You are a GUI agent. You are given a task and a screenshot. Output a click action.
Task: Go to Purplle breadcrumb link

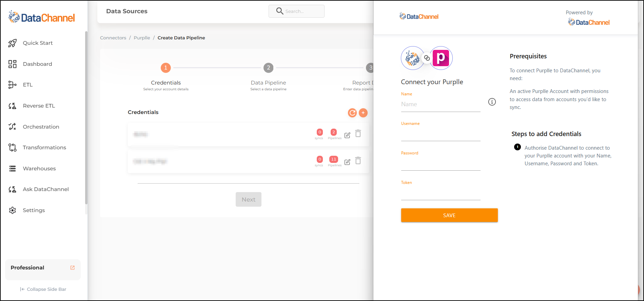click(x=142, y=38)
